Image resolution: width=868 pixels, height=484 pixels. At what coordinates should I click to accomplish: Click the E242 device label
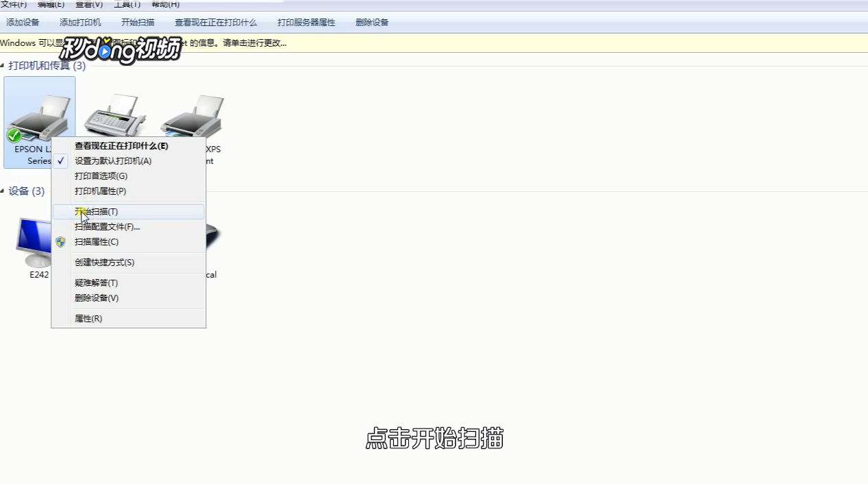[x=39, y=275]
